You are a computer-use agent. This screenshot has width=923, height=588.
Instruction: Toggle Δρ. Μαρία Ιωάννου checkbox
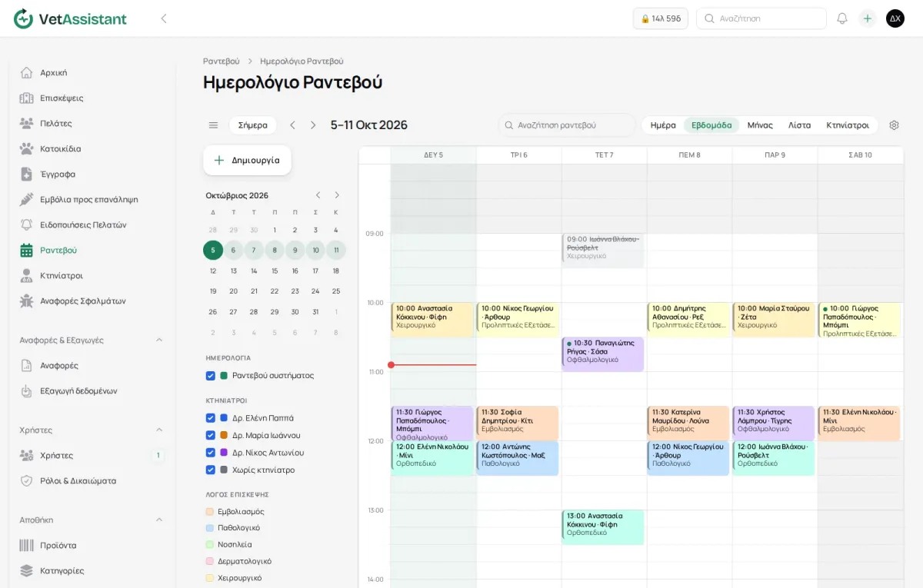tap(211, 435)
